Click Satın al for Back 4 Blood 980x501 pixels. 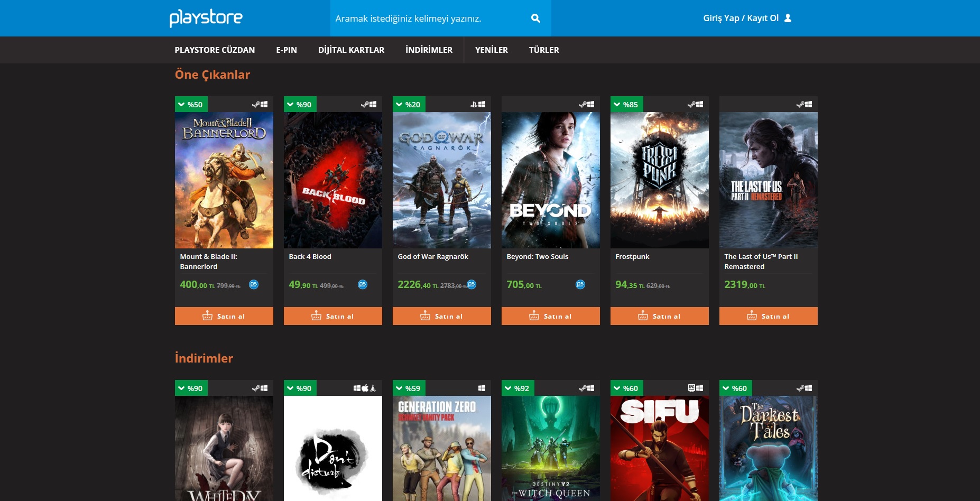coord(333,316)
